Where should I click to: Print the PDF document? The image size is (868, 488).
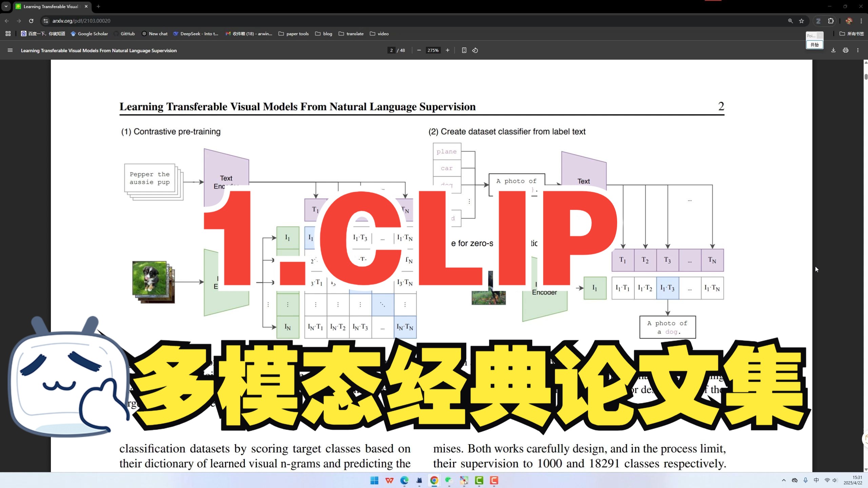(846, 50)
